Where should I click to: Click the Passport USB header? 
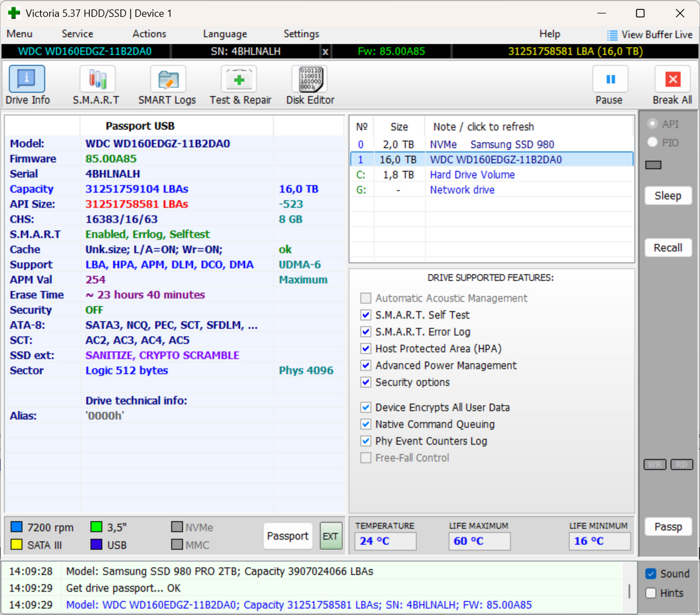click(140, 126)
